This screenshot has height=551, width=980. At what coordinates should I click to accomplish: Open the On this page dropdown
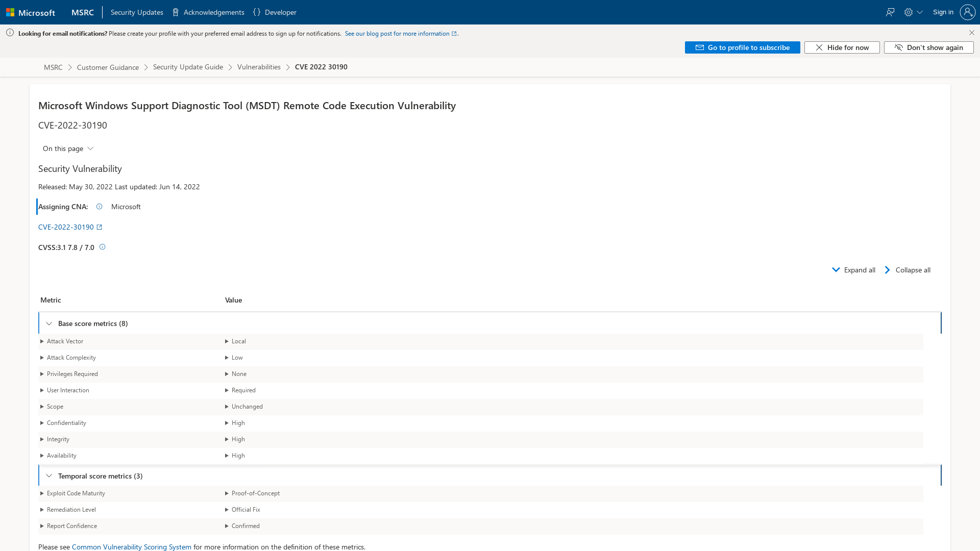point(68,148)
